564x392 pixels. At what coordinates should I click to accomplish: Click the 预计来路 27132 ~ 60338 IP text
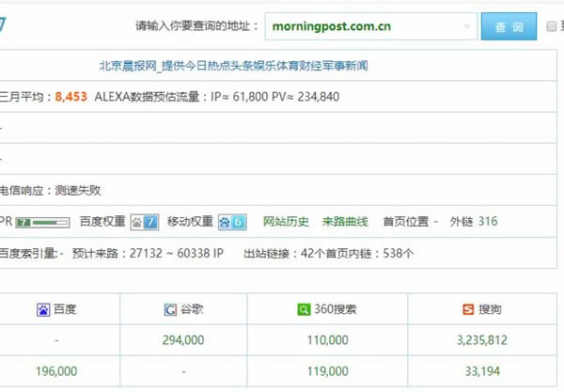pyautogui.click(x=148, y=253)
